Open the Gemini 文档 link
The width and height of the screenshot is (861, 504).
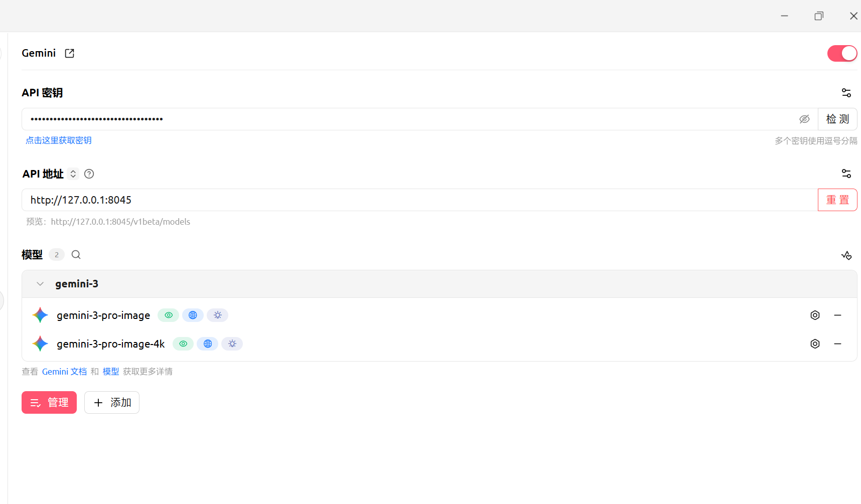(x=64, y=372)
